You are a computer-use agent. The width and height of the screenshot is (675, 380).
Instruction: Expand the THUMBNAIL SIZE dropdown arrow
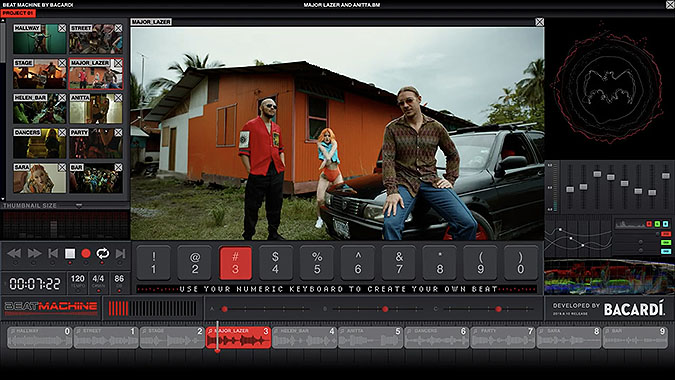tap(79, 205)
